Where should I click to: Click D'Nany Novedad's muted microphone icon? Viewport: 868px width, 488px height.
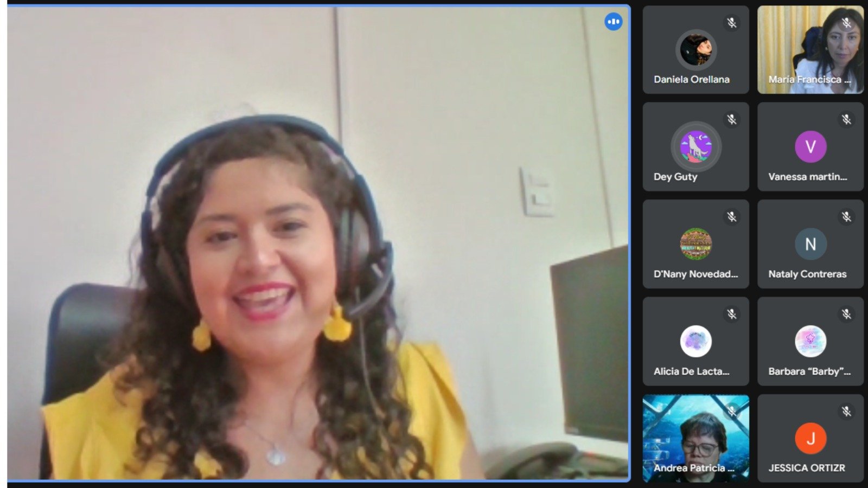732,217
